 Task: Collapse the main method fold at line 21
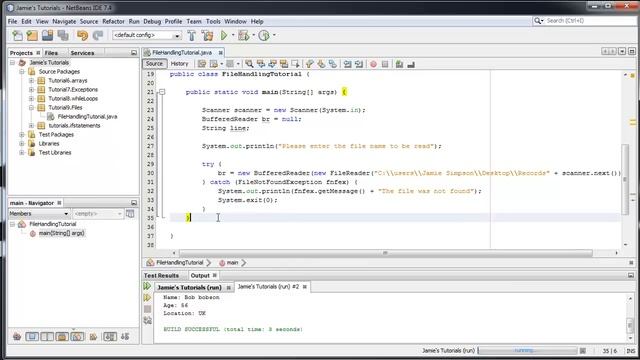pyautogui.click(x=162, y=92)
